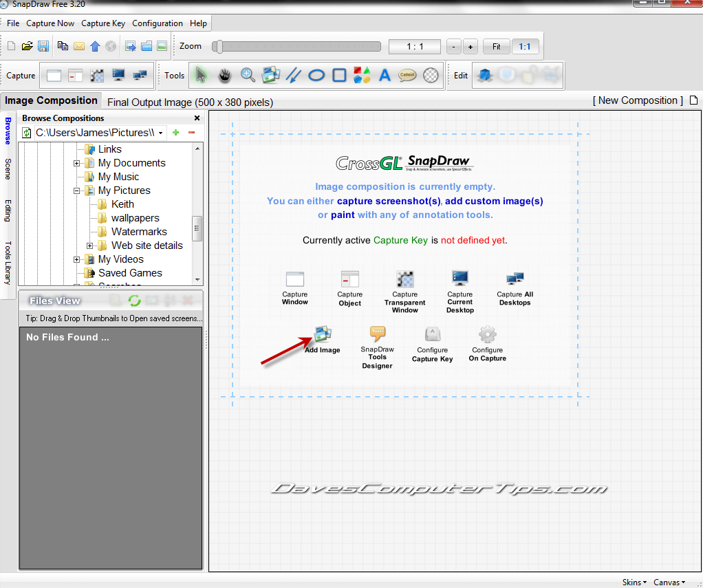The height and width of the screenshot is (588, 703).
Task: Open the Canvas dropdown
Action: tap(669, 582)
